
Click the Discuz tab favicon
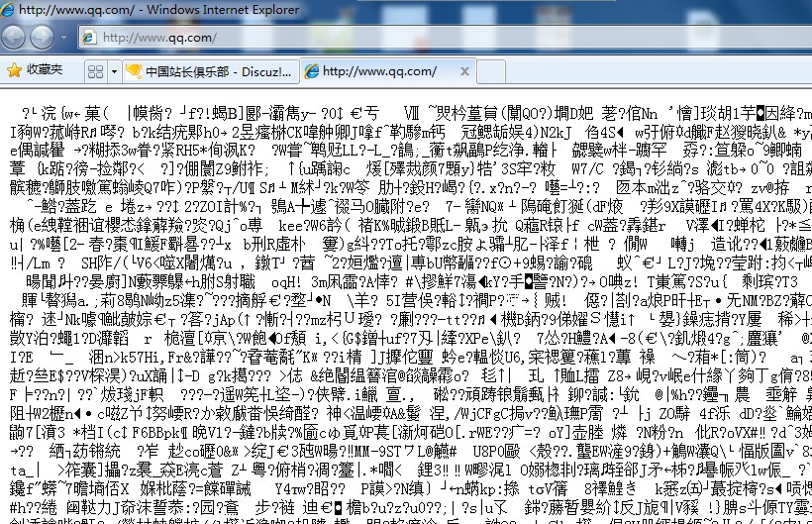pyautogui.click(x=134, y=71)
